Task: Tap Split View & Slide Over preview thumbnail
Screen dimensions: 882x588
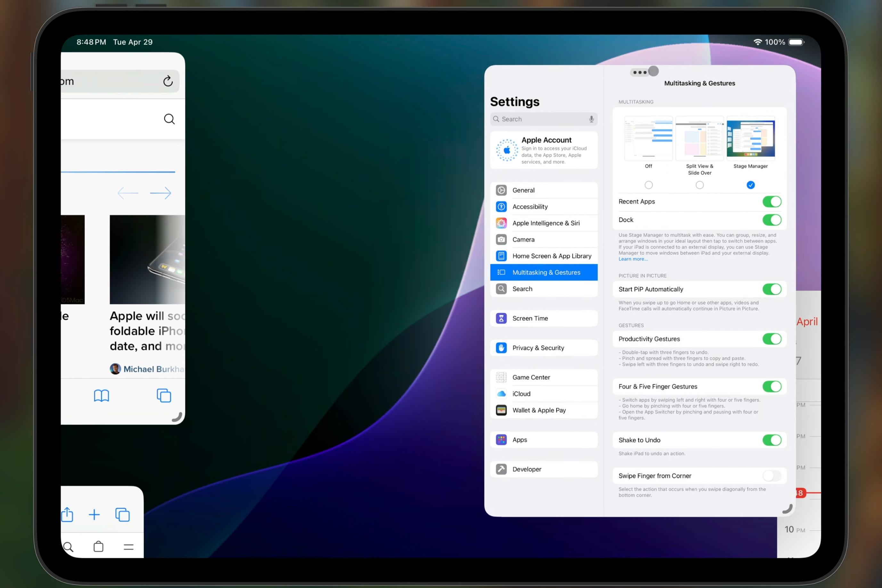Action: click(x=699, y=138)
